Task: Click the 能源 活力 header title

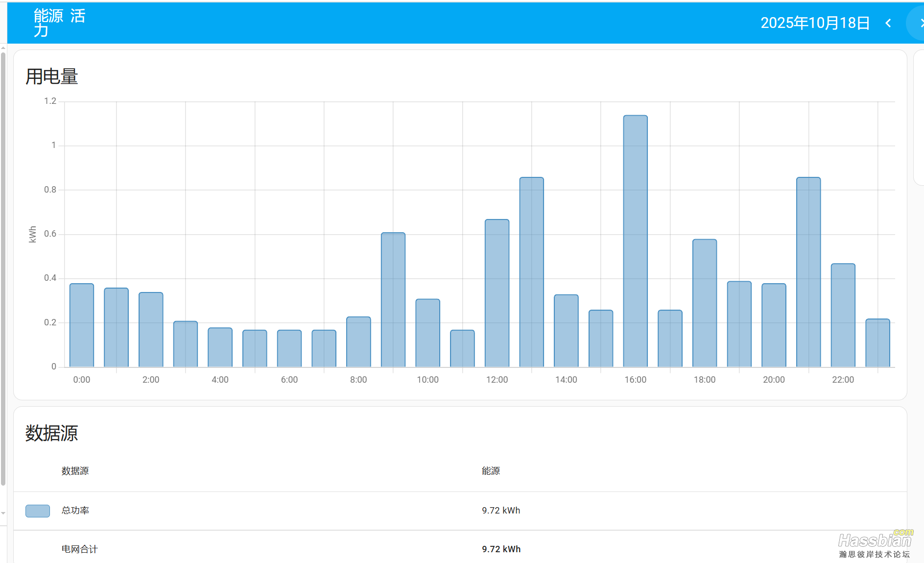Action: (59, 23)
